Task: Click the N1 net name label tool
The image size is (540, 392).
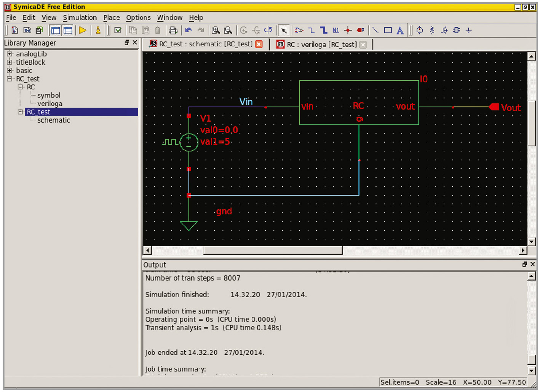Action: (x=336, y=30)
